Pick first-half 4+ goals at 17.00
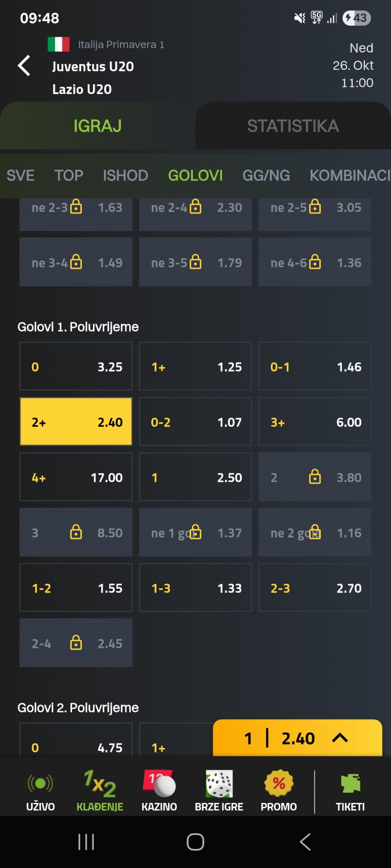Viewport: 391px width, 868px height. [x=76, y=477]
